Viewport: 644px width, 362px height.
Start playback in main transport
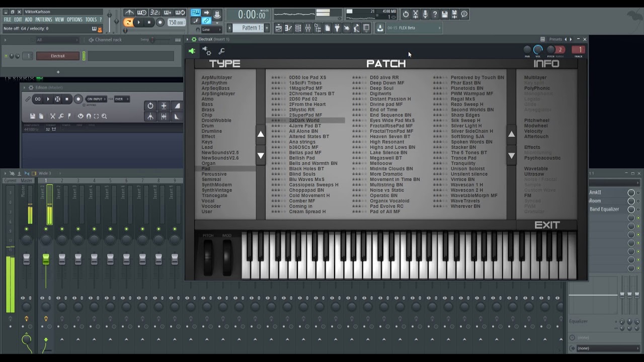click(x=138, y=22)
